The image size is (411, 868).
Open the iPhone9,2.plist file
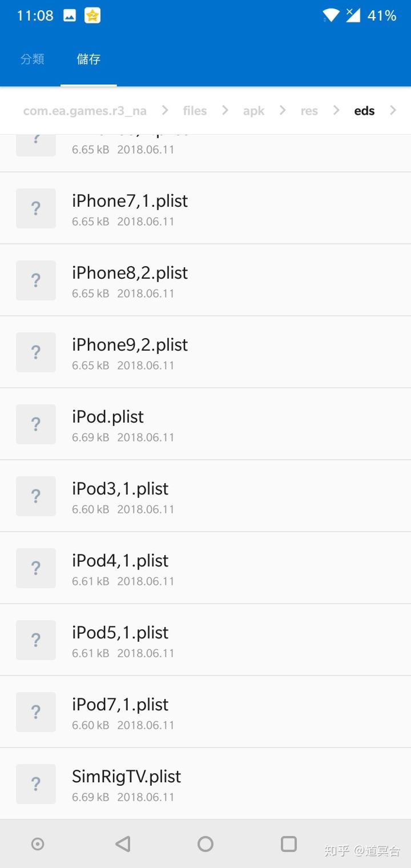pos(205,352)
